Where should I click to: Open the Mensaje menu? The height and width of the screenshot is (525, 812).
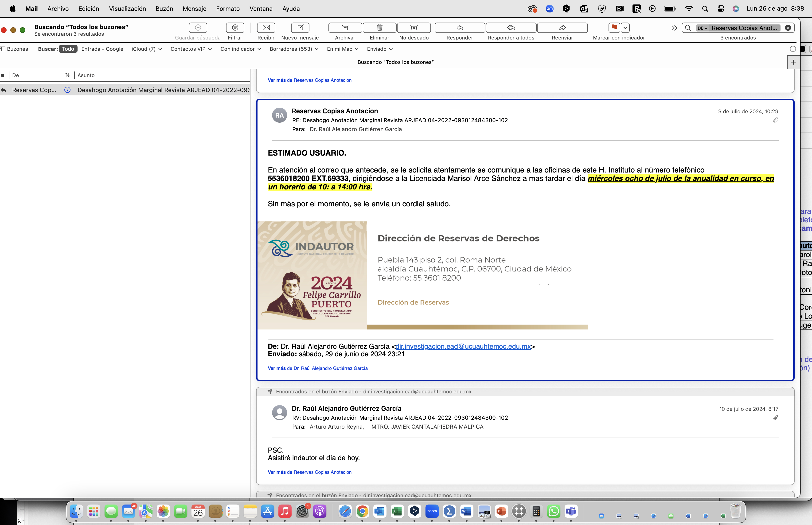tap(195, 8)
